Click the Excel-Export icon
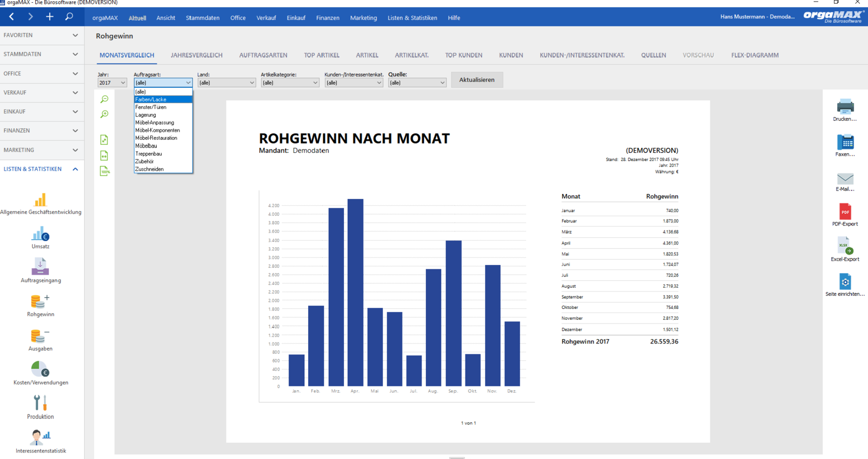Screen dimensions: 868x459 pyautogui.click(x=845, y=245)
